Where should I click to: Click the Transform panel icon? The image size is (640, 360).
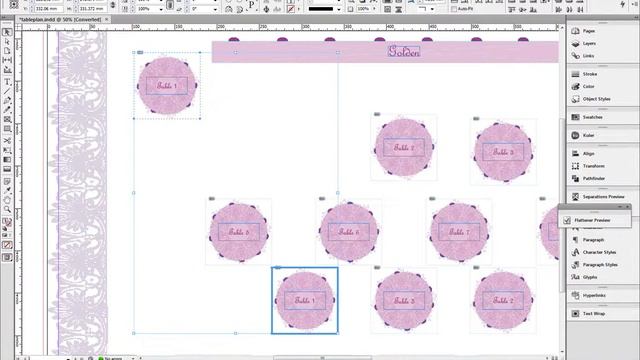pyautogui.click(x=575, y=166)
